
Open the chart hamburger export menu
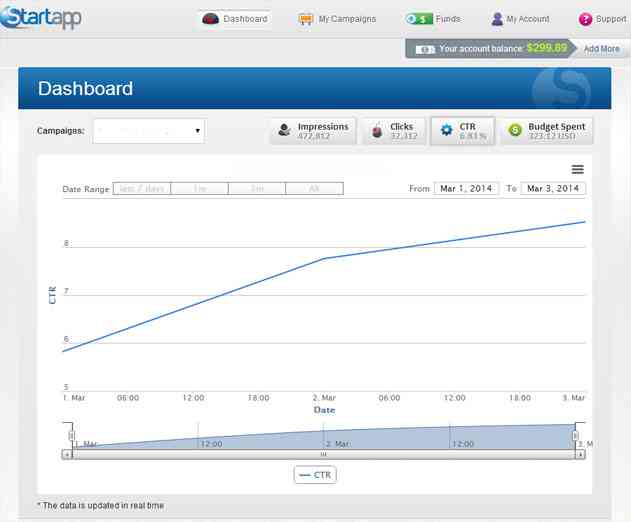click(x=577, y=169)
